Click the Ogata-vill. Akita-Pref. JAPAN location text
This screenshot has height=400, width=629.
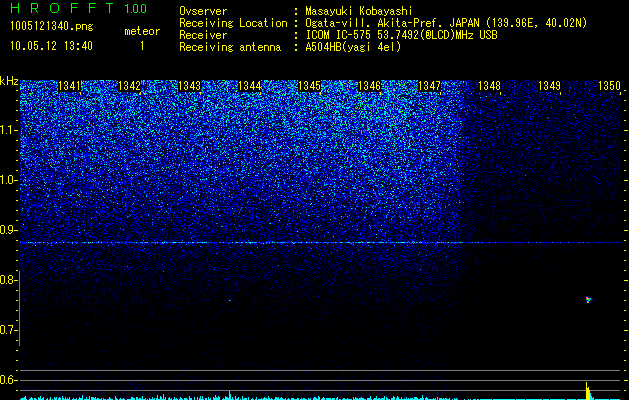pyautogui.click(x=446, y=23)
